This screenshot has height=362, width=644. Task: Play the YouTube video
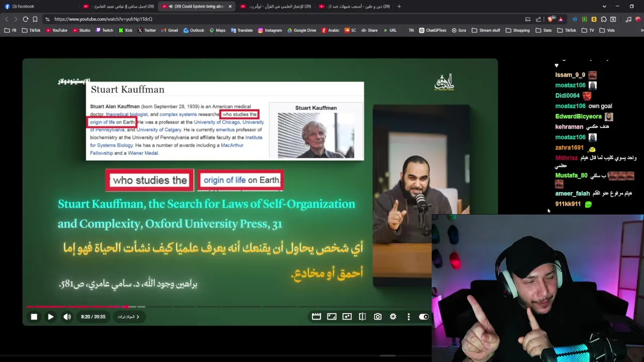click(x=50, y=317)
